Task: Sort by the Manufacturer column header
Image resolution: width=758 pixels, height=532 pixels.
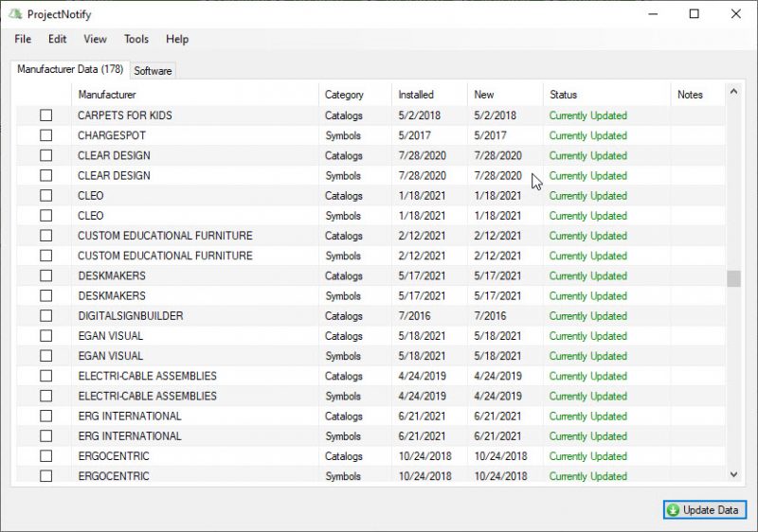Action: [x=194, y=95]
